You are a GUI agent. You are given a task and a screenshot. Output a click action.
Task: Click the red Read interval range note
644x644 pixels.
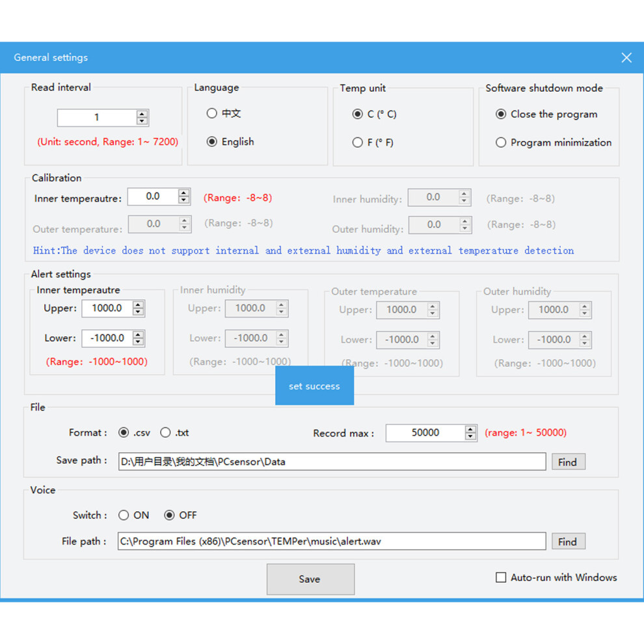[x=107, y=142]
